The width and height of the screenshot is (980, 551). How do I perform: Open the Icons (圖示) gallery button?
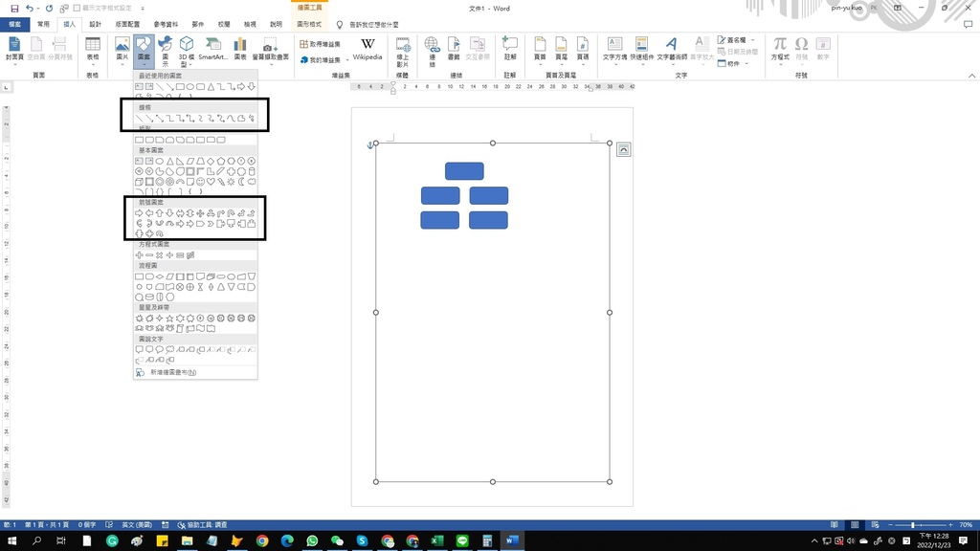coord(165,51)
